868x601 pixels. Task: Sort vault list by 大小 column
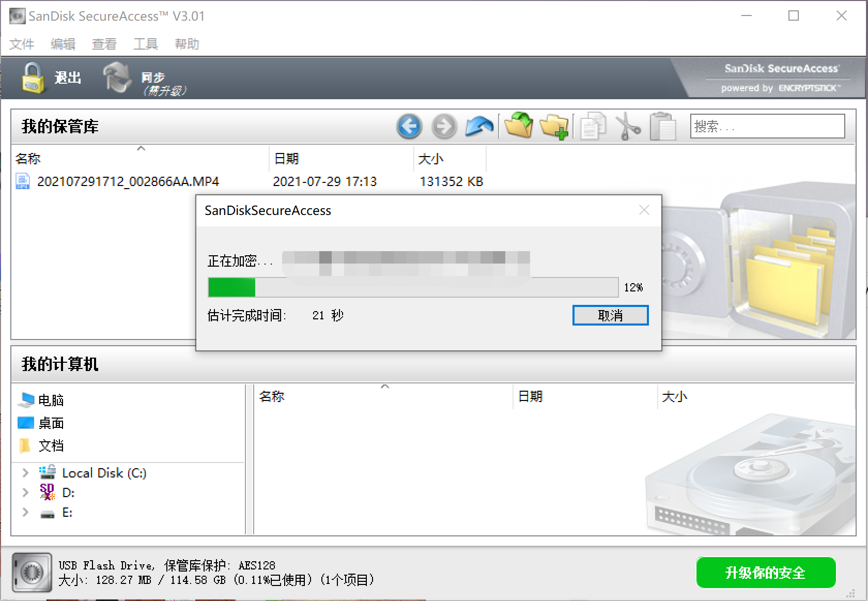click(x=450, y=158)
